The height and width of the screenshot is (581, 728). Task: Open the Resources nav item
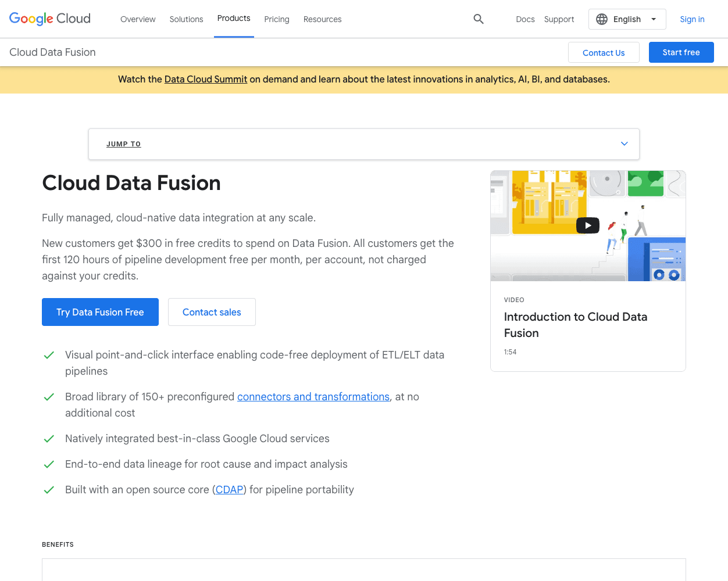(322, 19)
